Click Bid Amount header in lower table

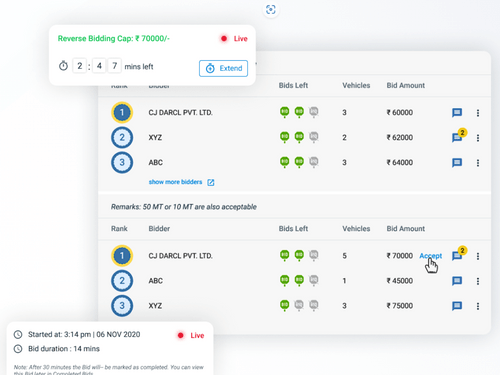pyautogui.click(x=406, y=229)
